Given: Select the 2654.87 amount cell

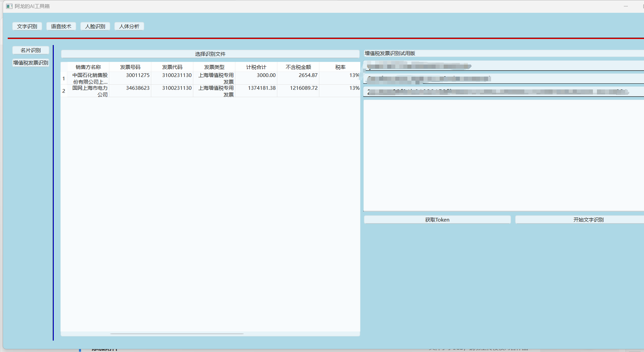Looking at the screenshot, I should (x=298, y=78).
